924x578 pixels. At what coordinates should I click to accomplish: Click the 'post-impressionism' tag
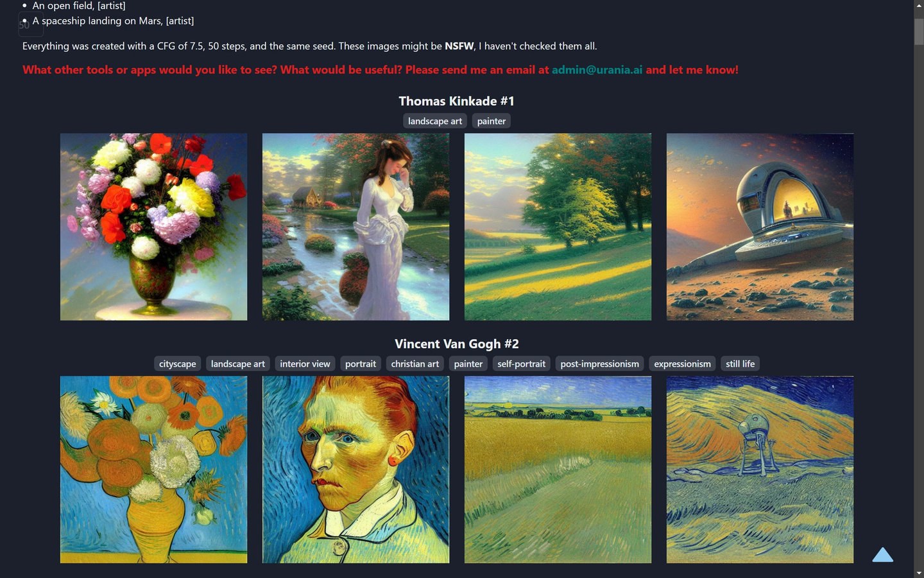[600, 363]
